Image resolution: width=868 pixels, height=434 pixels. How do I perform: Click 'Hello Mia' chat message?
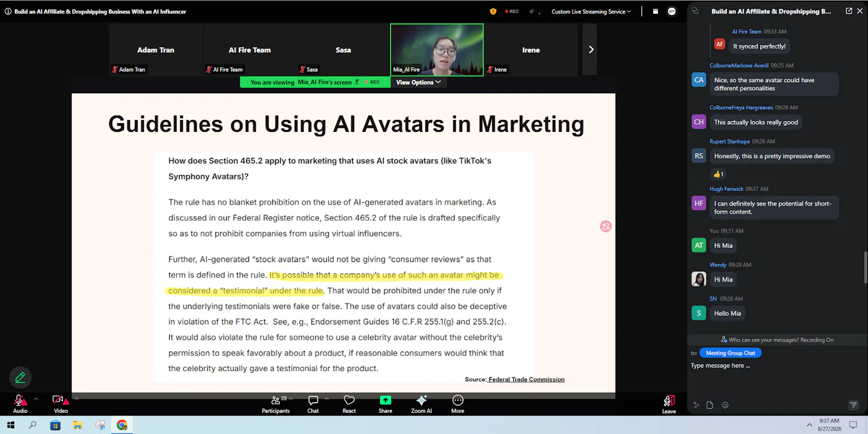(727, 314)
